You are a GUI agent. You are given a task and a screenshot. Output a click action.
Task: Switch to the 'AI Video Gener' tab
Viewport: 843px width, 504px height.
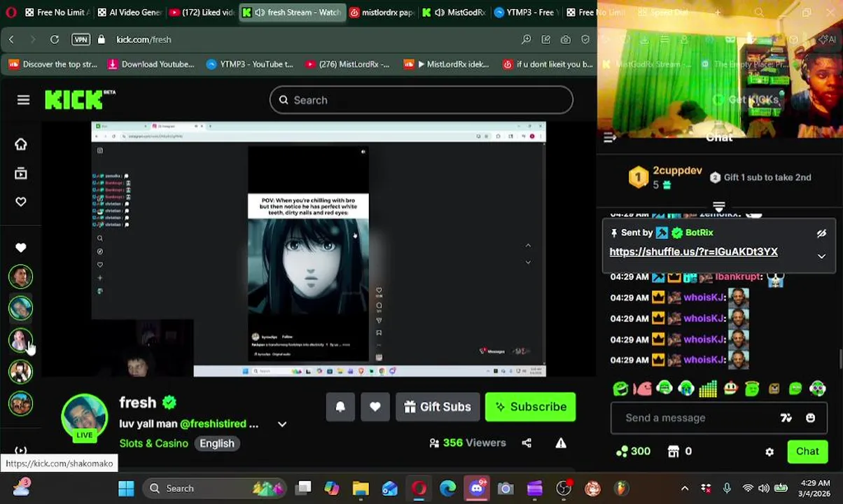(x=130, y=12)
